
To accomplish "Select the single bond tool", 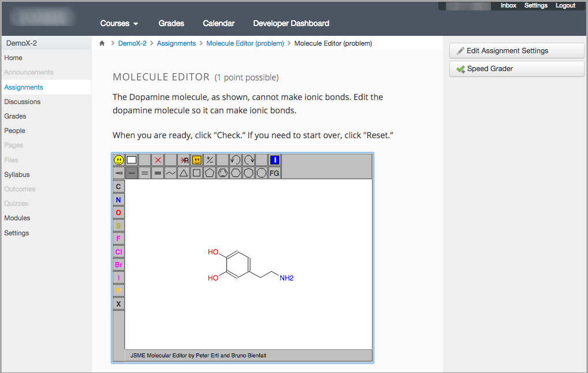I will click(x=131, y=172).
